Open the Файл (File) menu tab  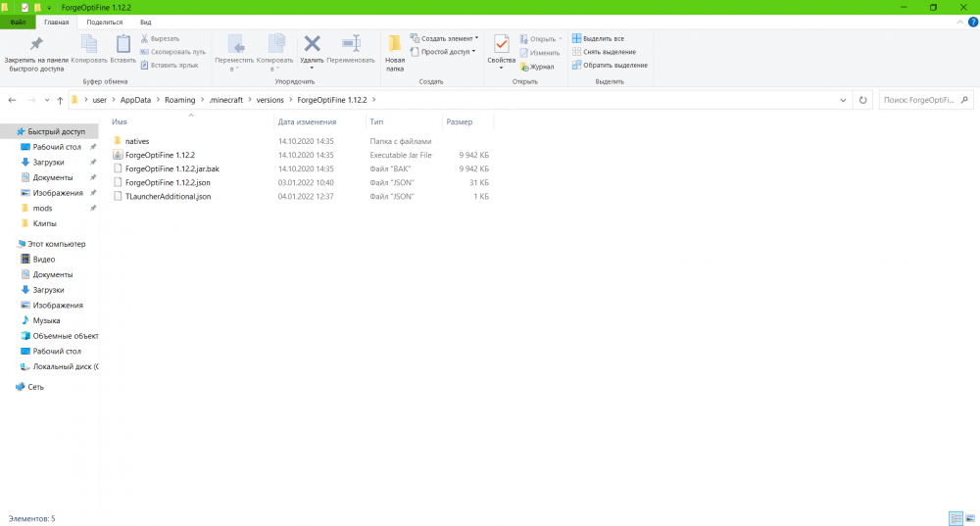pos(18,23)
